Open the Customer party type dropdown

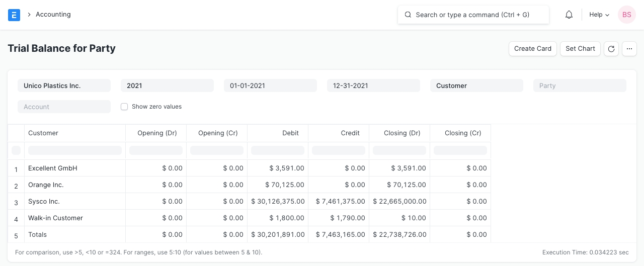(476, 85)
